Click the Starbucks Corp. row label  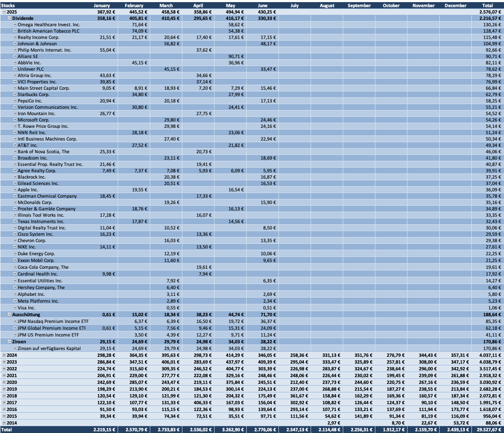point(33,94)
